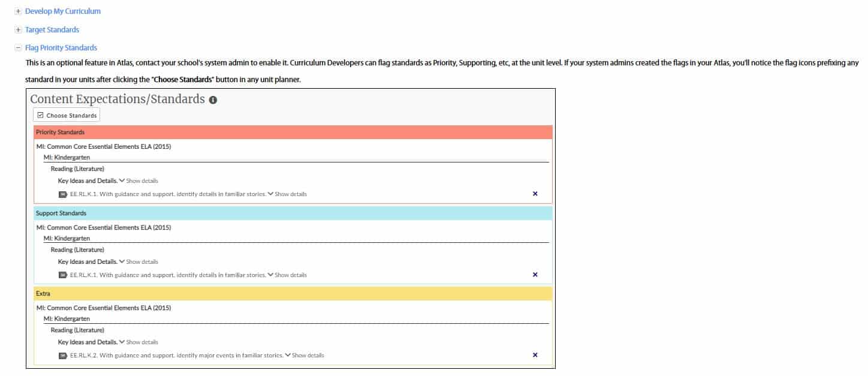
Task: Remove the standard under Priority Standards with X
Action: (535, 194)
